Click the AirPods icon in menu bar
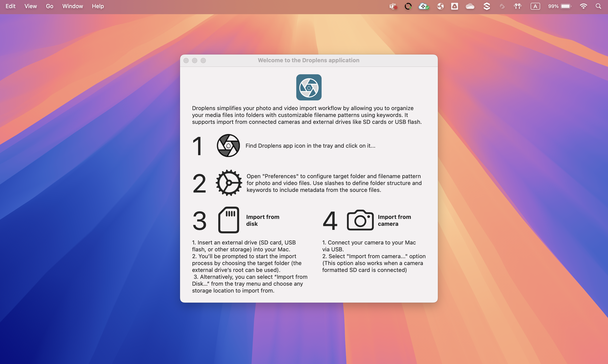 (517, 6)
